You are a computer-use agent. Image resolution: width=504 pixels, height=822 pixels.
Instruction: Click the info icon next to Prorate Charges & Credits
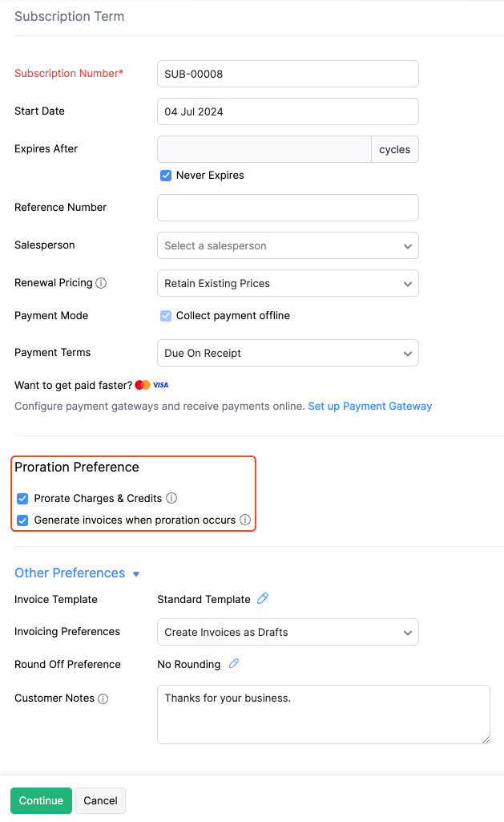click(171, 498)
